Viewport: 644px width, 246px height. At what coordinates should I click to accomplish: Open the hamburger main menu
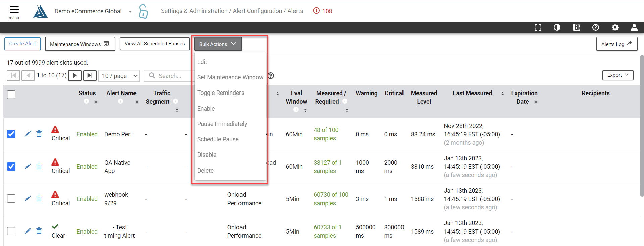point(14,12)
